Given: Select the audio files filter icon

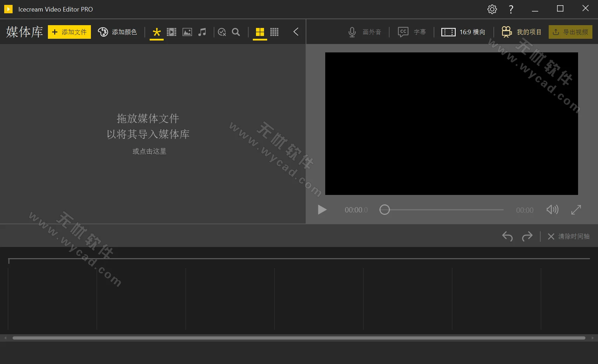Looking at the screenshot, I should click(201, 32).
